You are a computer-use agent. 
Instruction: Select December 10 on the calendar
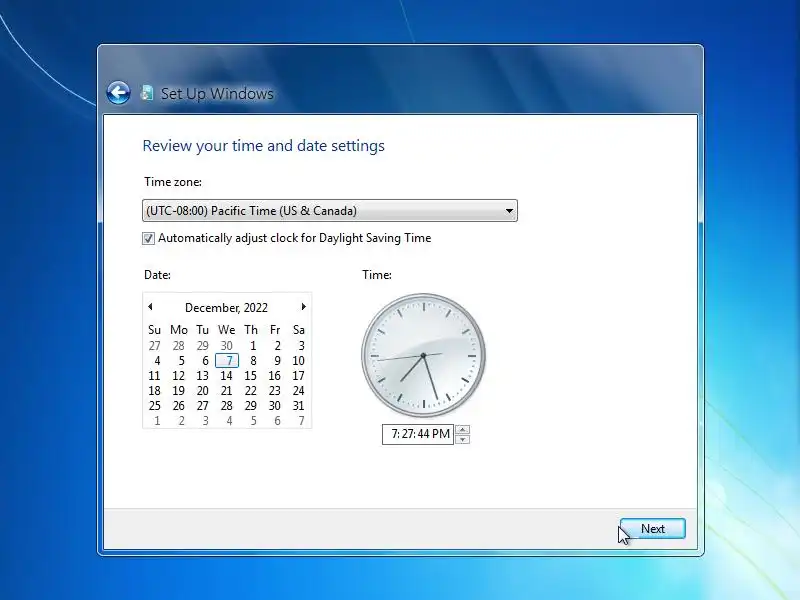coord(299,361)
